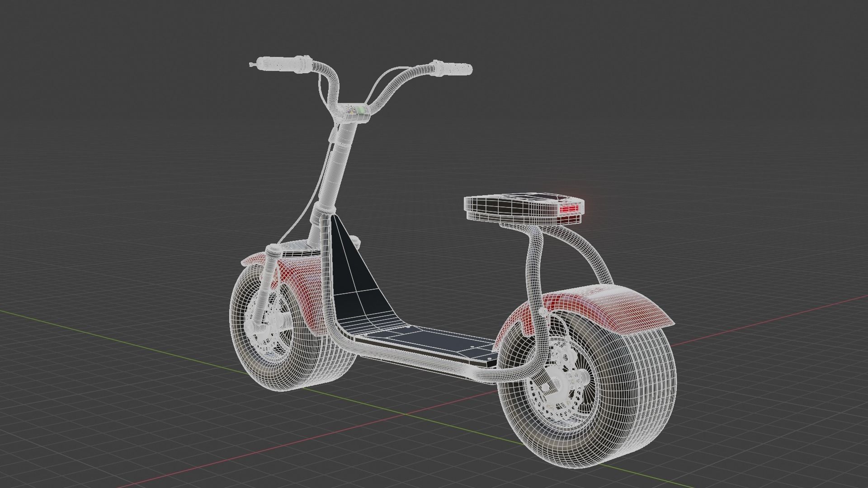
Task: Select the glowing red tail light
Action: 571,209
